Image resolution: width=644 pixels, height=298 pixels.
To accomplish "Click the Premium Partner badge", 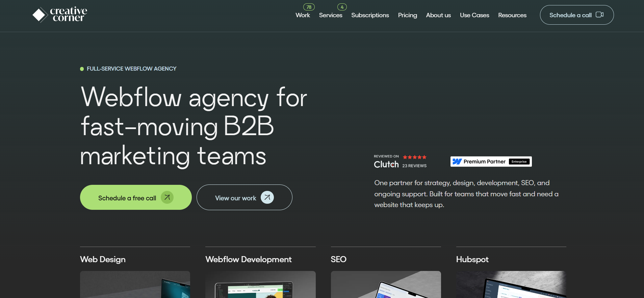I will [491, 162].
